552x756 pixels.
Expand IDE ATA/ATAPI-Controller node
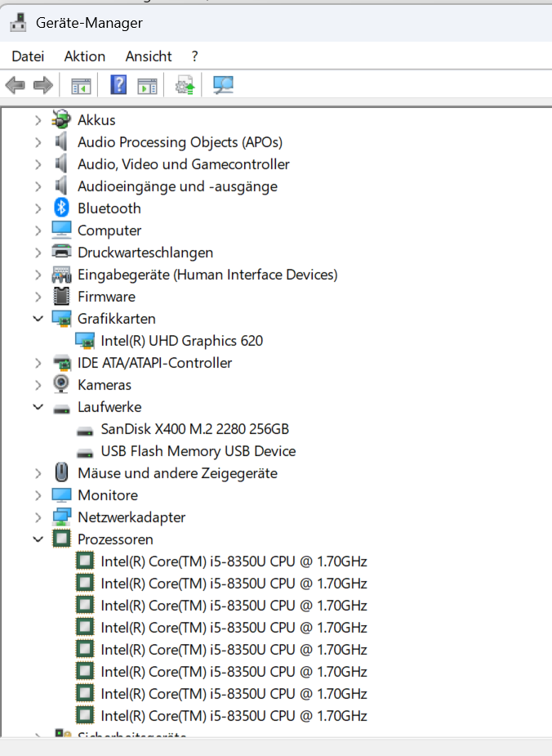pyautogui.click(x=38, y=363)
